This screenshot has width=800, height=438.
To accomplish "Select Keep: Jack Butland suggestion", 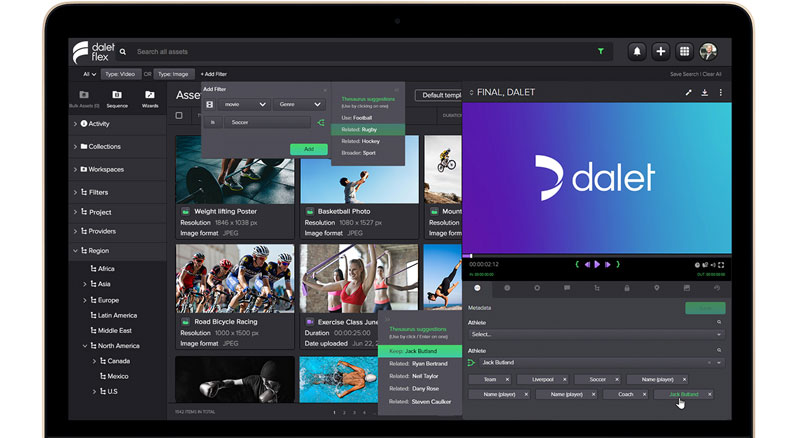I will 419,351.
